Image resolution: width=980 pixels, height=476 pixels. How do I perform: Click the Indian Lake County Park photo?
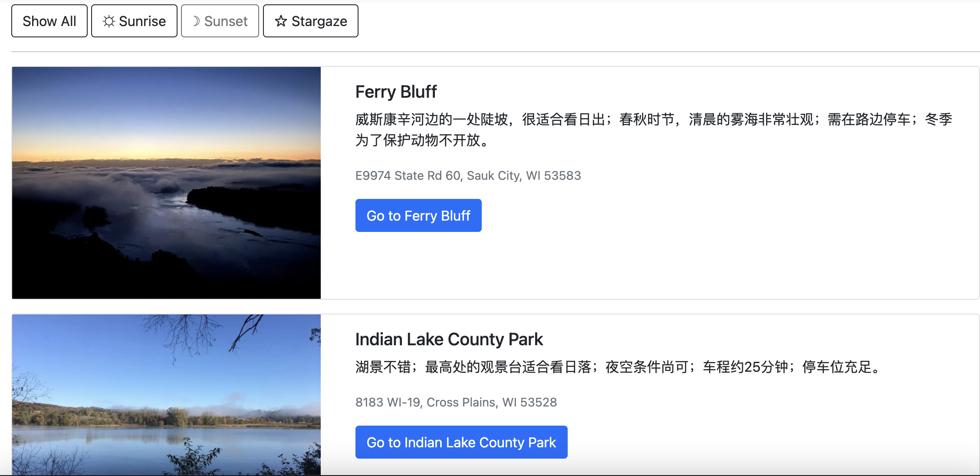[166, 394]
